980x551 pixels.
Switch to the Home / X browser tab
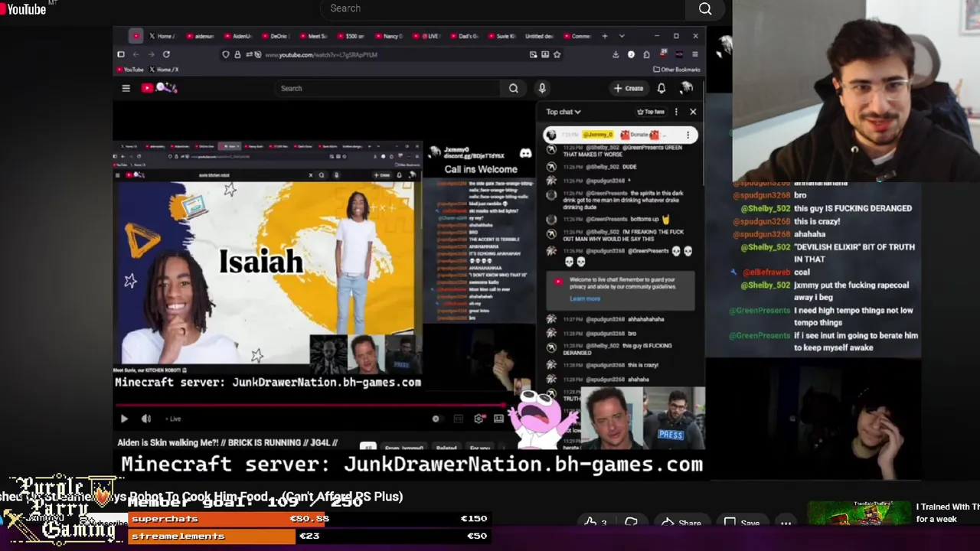click(162, 36)
